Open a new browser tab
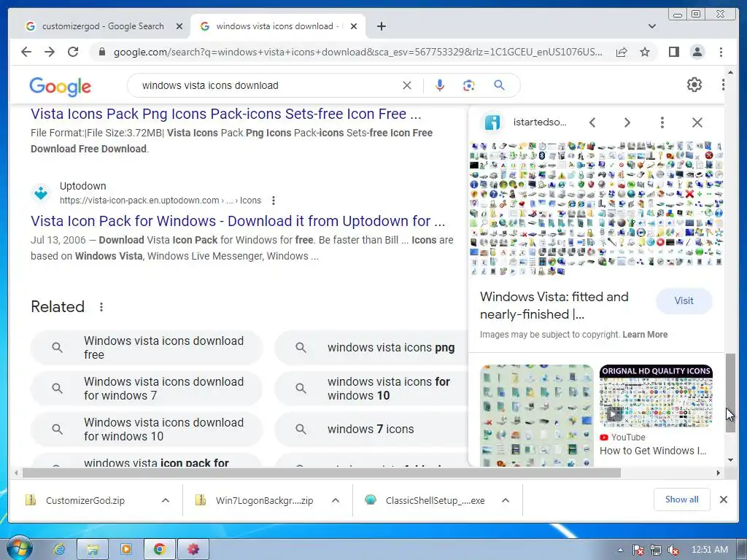This screenshot has height=560, width=747. 381,26
